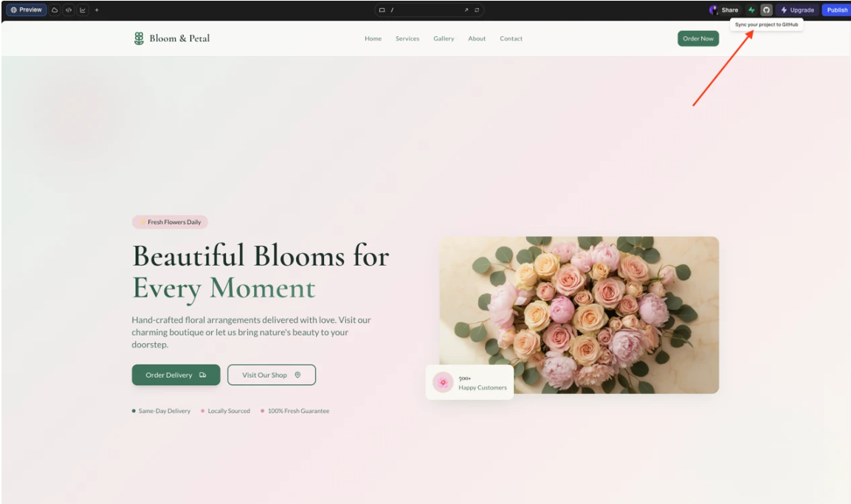Go to the Services nav link

407,38
